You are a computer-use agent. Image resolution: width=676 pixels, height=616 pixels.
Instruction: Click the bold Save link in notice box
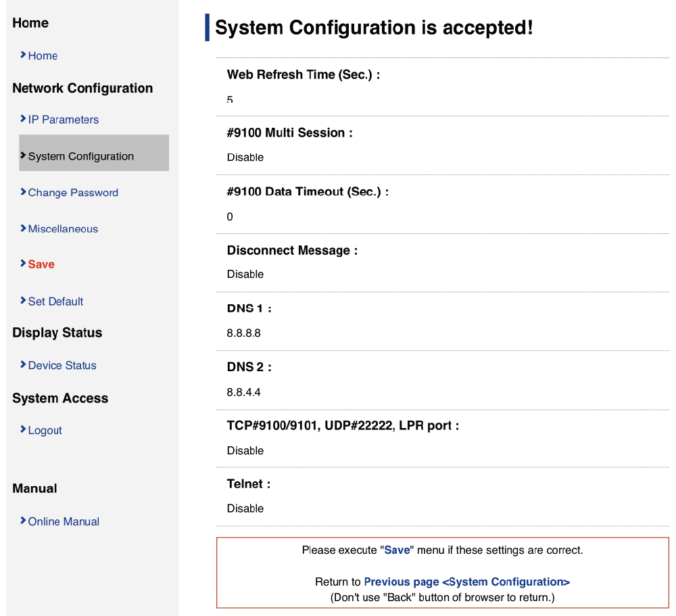(x=397, y=550)
